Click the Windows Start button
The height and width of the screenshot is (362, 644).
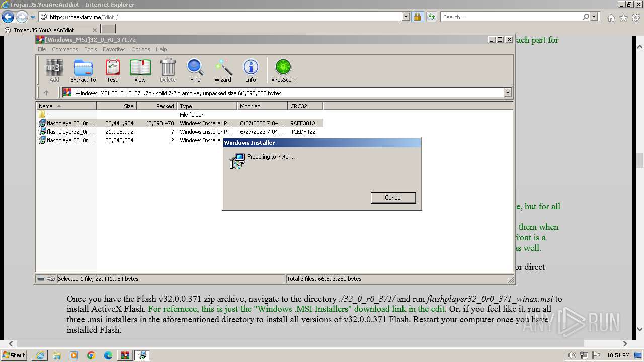(14, 355)
